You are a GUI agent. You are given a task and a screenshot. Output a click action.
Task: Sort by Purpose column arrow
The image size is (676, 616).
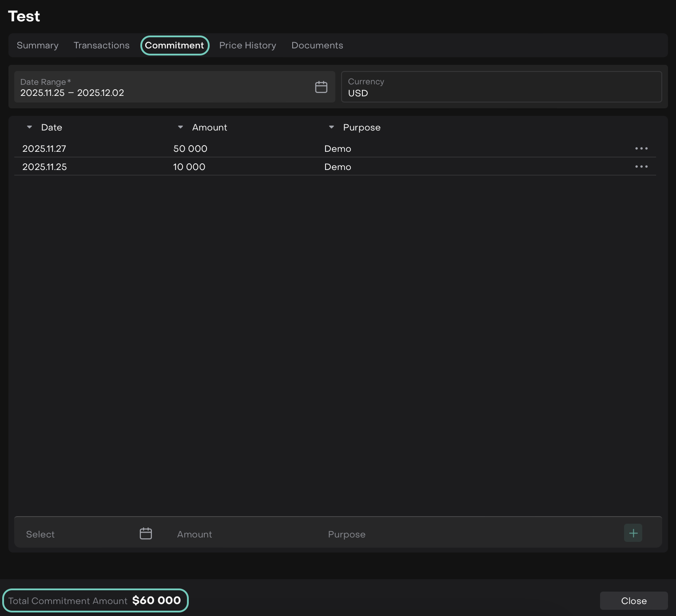click(x=331, y=127)
